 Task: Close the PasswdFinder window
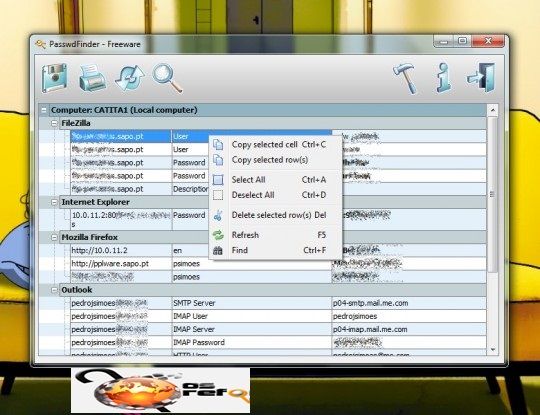tap(488, 41)
